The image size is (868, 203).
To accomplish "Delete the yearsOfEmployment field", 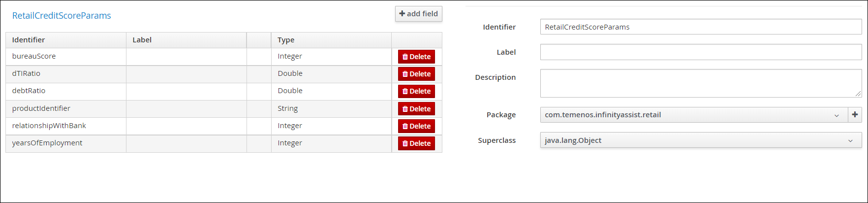I will pyautogui.click(x=416, y=143).
